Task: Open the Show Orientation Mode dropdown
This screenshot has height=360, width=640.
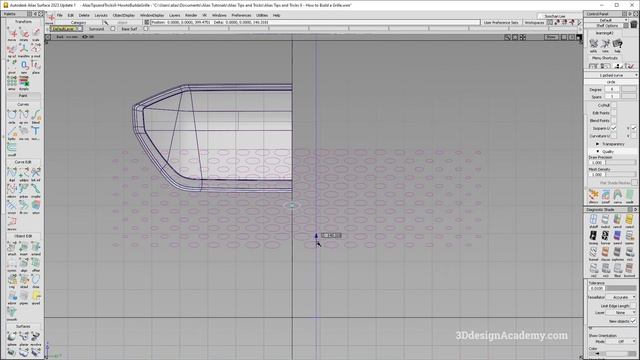Action: [x=621, y=341]
